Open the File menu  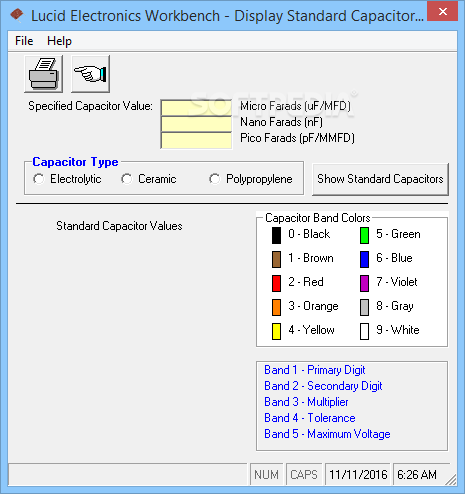[24, 41]
